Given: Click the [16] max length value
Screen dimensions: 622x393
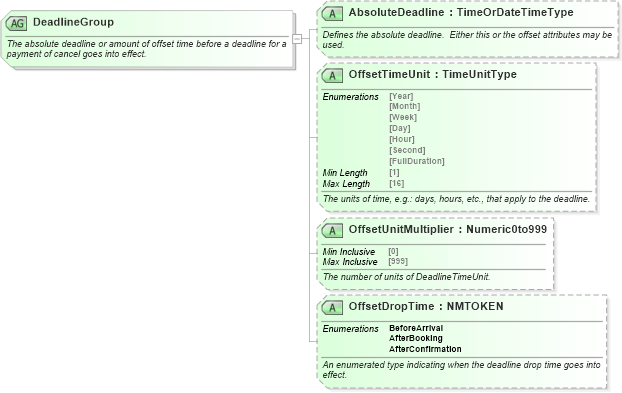Looking at the screenshot, I should (x=397, y=183).
